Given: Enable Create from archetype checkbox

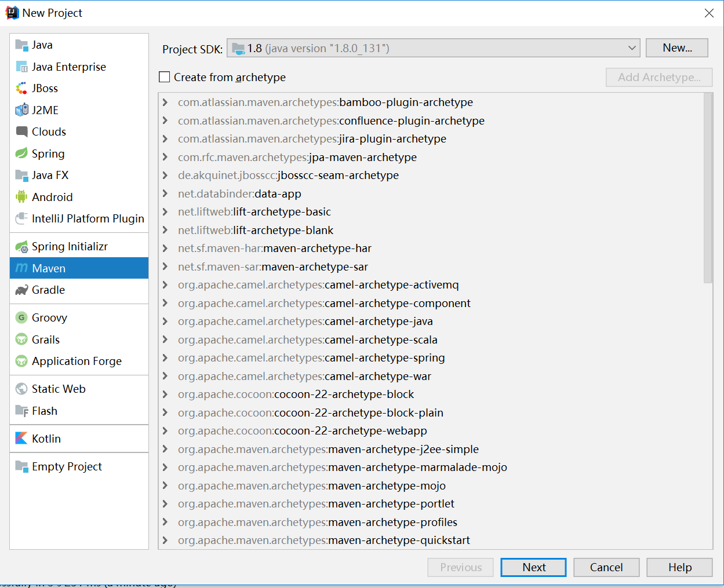Looking at the screenshot, I should coord(165,77).
